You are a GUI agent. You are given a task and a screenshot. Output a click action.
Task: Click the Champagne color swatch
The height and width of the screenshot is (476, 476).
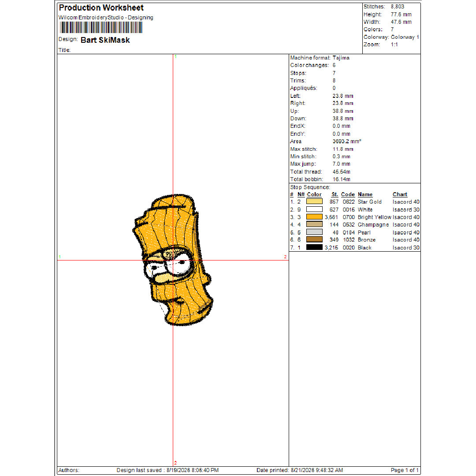tap(314, 224)
